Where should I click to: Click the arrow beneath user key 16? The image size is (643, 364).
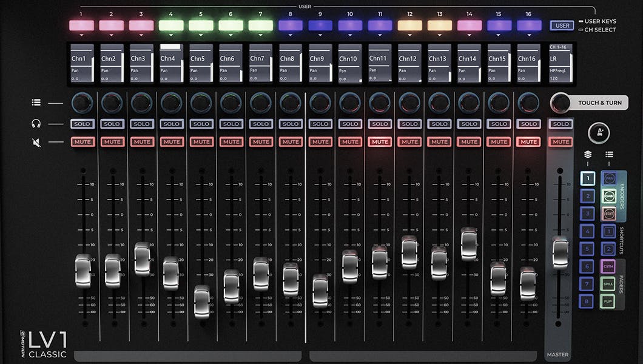[529, 35]
